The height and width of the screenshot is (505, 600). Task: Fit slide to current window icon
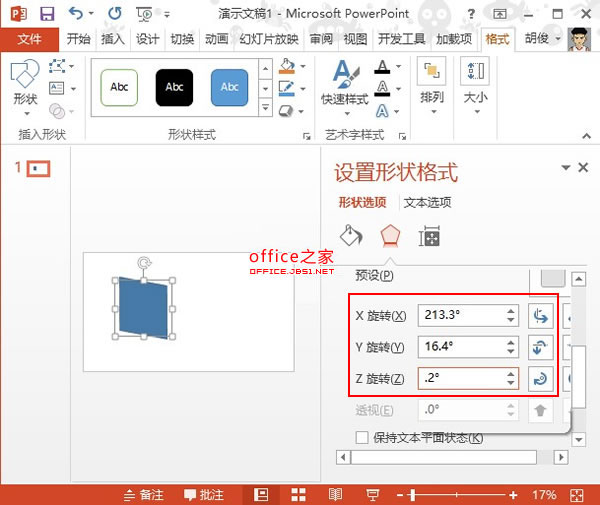click(x=577, y=495)
